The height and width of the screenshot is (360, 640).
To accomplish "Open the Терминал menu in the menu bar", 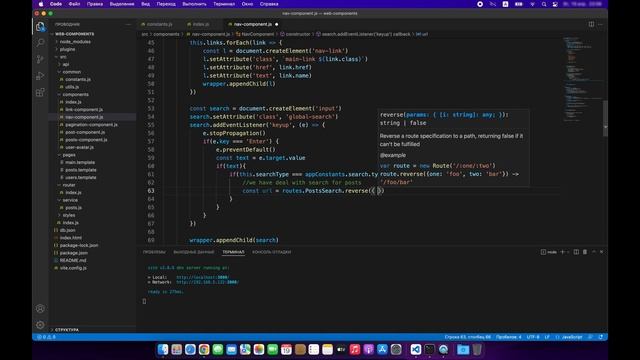I will (224, 4).
